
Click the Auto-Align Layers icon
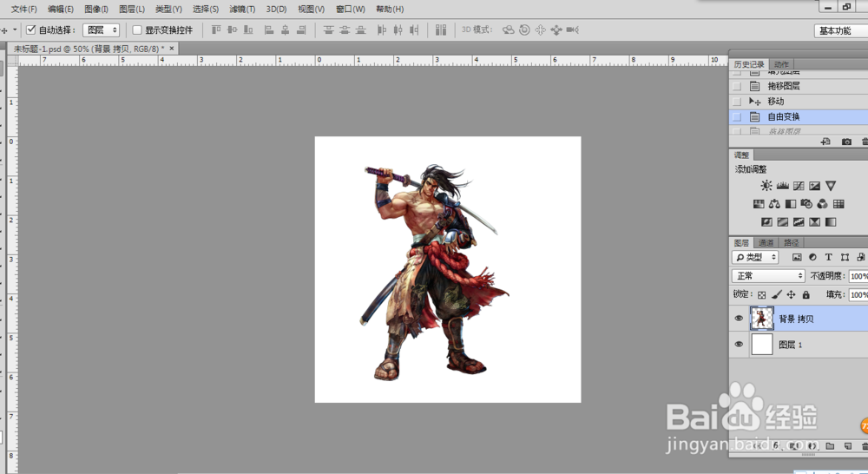441,30
